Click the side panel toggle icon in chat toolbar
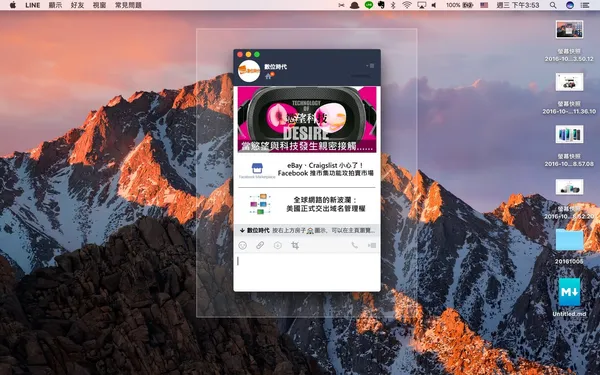 tap(372, 245)
